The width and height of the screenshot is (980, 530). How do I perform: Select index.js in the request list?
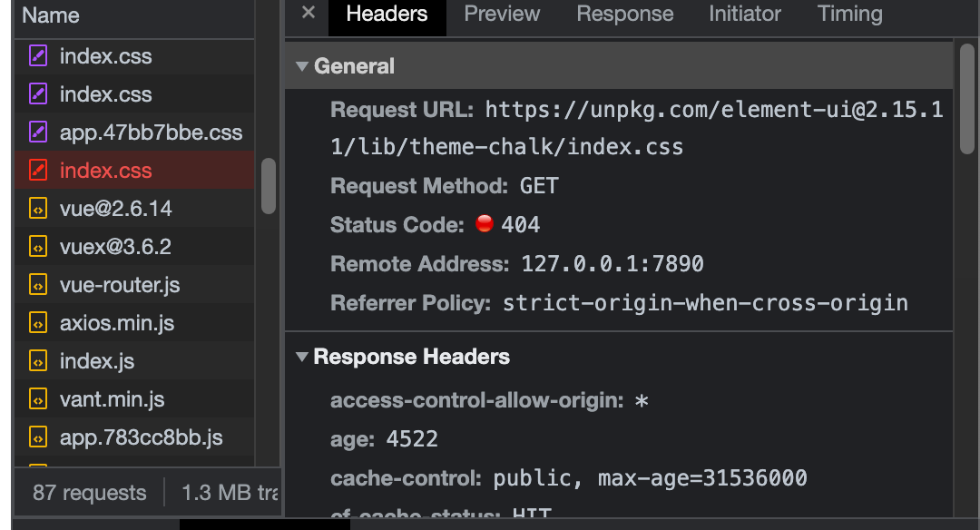(x=97, y=360)
